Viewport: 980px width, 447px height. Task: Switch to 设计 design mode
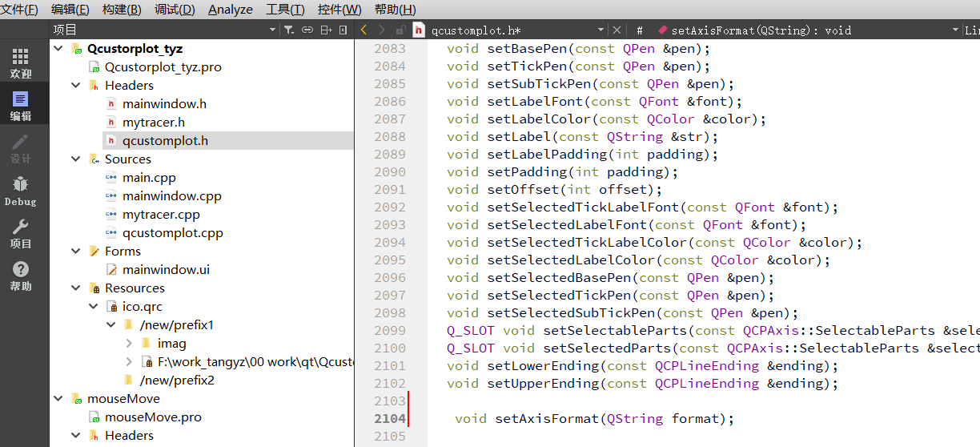click(21, 148)
